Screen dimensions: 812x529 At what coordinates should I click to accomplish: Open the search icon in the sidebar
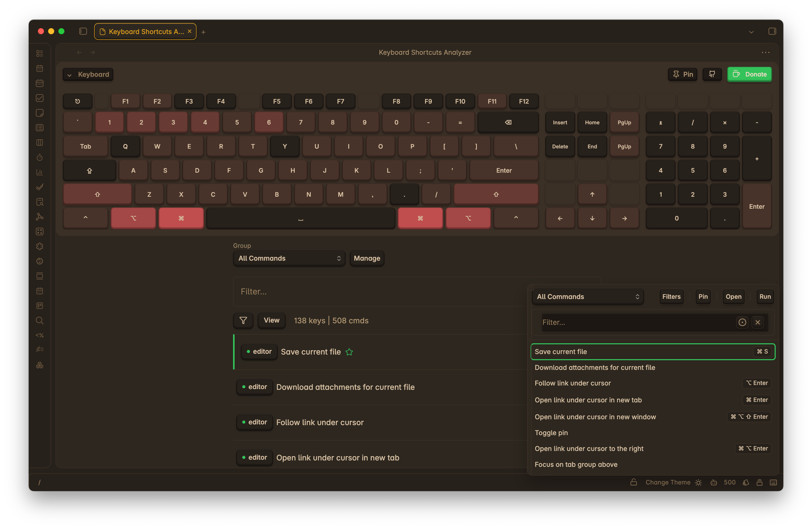tap(40, 320)
